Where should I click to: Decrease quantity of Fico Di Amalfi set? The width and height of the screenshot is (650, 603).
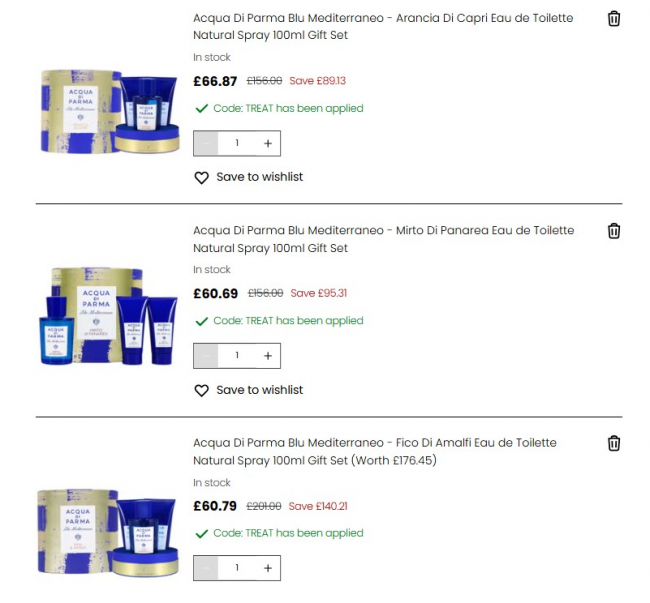click(206, 568)
